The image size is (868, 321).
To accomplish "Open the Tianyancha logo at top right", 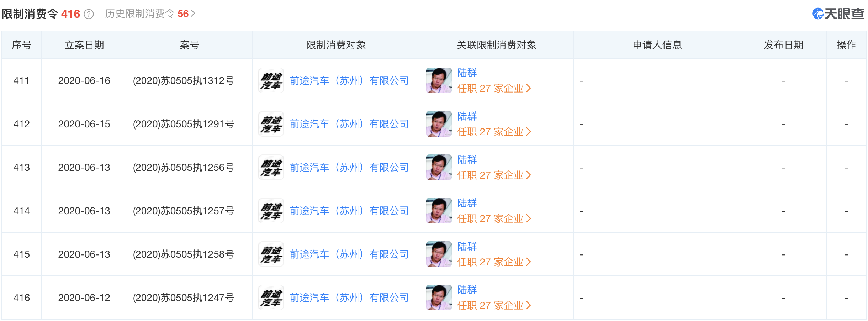I will (838, 14).
